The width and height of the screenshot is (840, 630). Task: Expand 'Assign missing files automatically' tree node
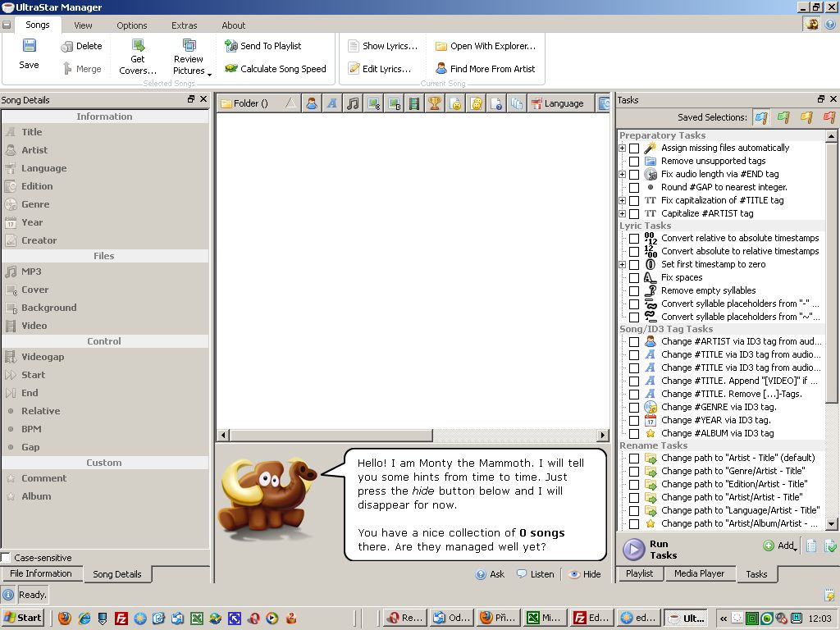[623, 148]
